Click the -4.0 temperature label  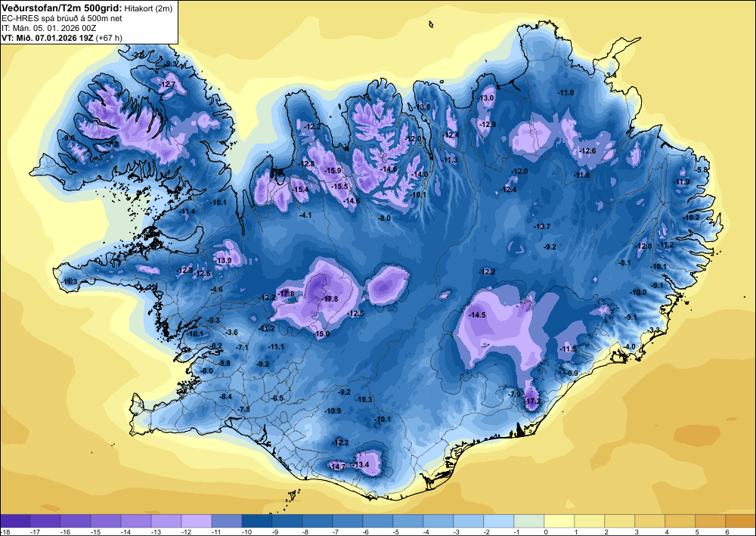629,347
